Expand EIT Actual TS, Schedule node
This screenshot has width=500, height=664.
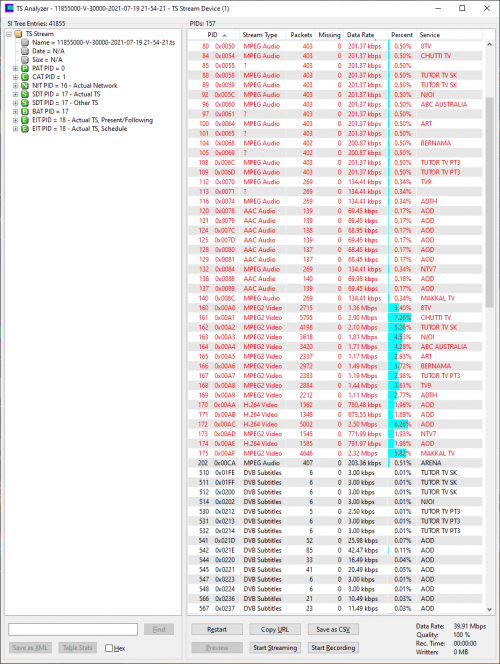click(x=15, y=129)
